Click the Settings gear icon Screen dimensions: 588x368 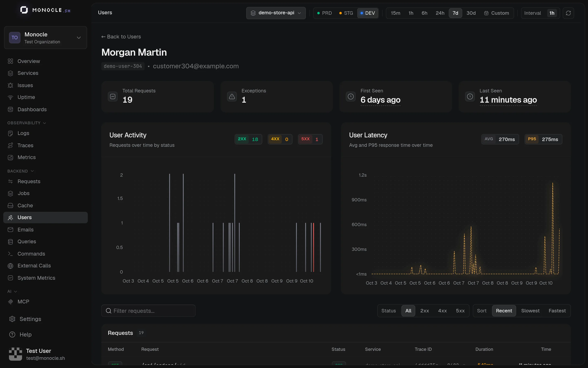[x=12, y=319]
